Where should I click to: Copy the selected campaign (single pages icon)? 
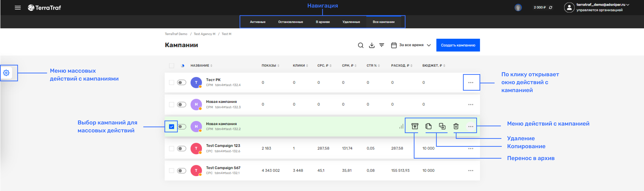[x=428, y=126]
